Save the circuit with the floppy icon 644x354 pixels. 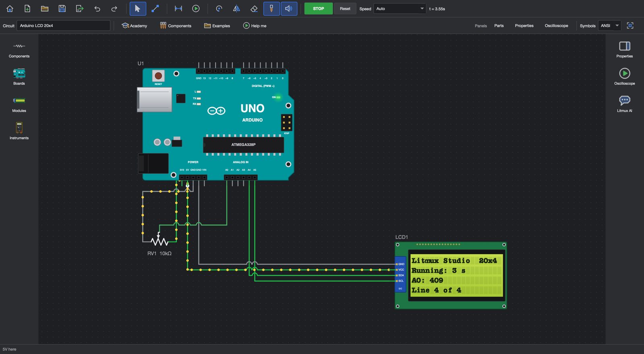pos(62,8)
